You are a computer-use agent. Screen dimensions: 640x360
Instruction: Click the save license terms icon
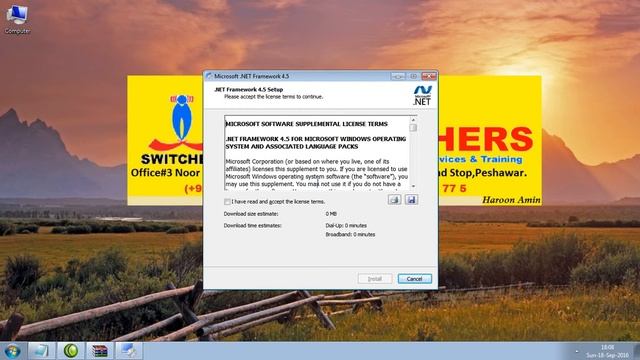(x=411, y=200)
